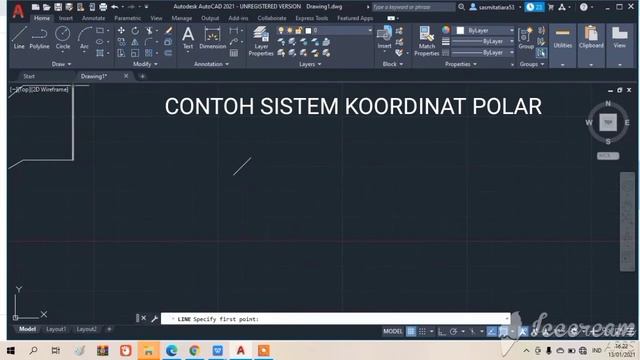Viewport: 640px width, 360px height.
Task: Click the Undo arrow icon
Action: point(115,7)
